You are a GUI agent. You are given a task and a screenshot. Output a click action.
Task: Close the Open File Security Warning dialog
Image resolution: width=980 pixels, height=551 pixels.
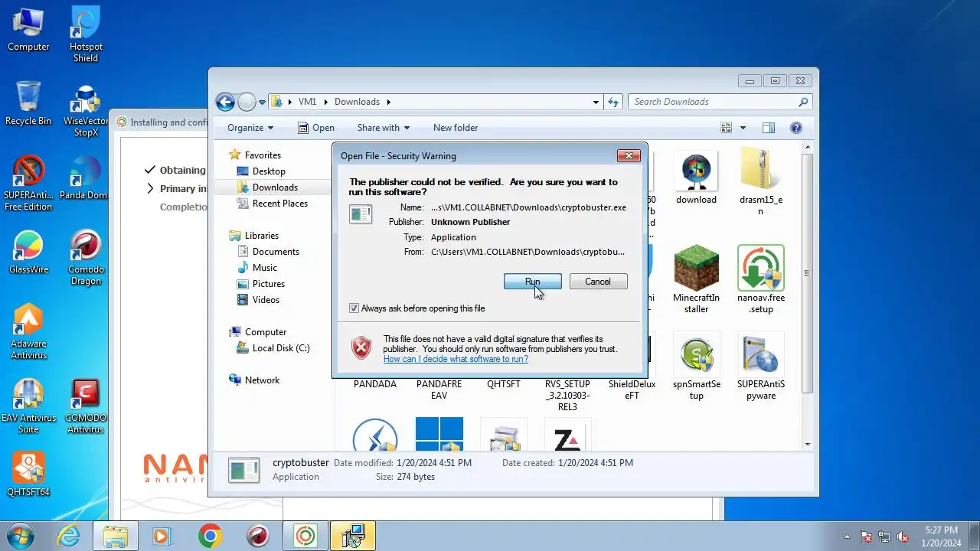click(629, 156)
